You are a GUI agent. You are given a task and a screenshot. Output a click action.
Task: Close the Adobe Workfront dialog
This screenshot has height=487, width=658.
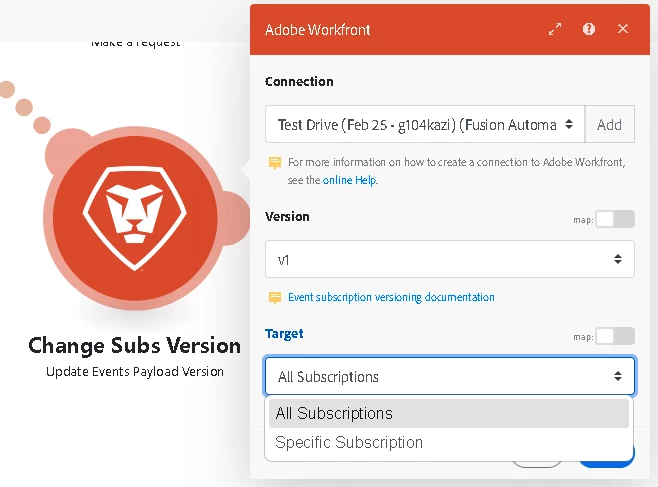pos(623,29)
